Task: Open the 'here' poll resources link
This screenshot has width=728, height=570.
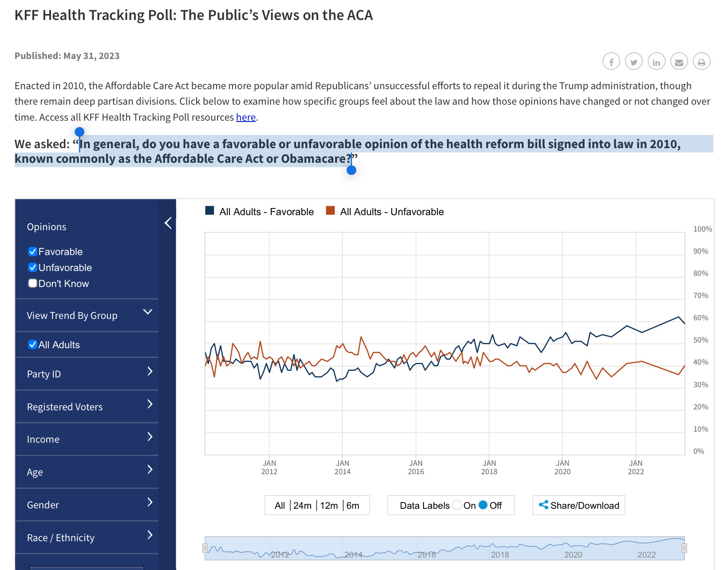Action: click(246, 117)
